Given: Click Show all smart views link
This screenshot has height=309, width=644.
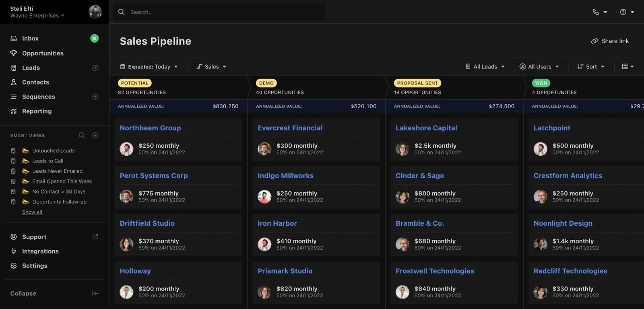Looking at the screenshot, I should click(x=32, y=212).
